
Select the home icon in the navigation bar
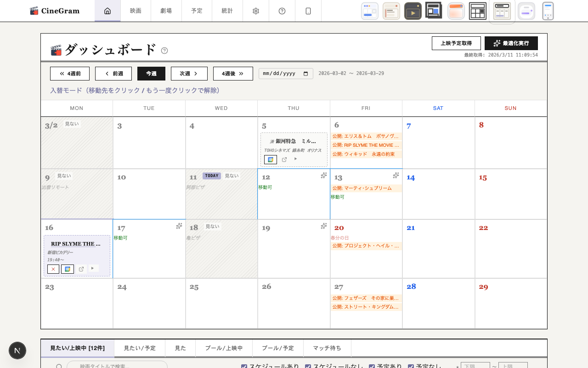pos(107,11)
